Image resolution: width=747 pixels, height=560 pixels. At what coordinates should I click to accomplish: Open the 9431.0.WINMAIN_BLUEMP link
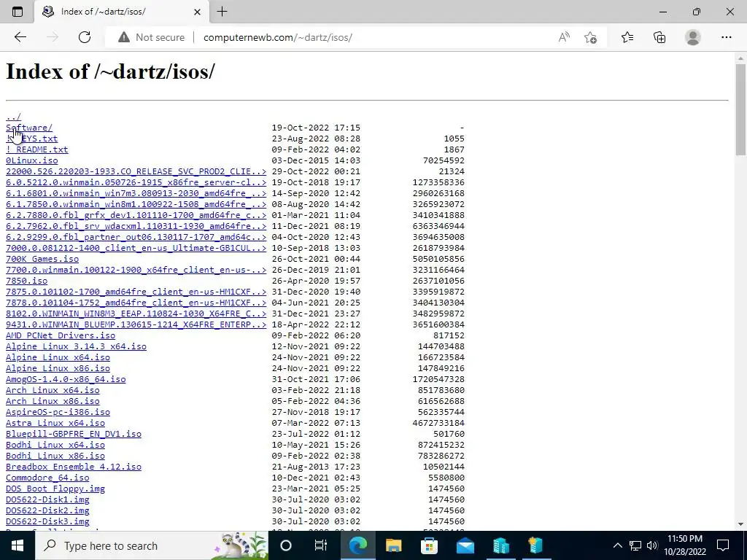(x=136, y=324)
